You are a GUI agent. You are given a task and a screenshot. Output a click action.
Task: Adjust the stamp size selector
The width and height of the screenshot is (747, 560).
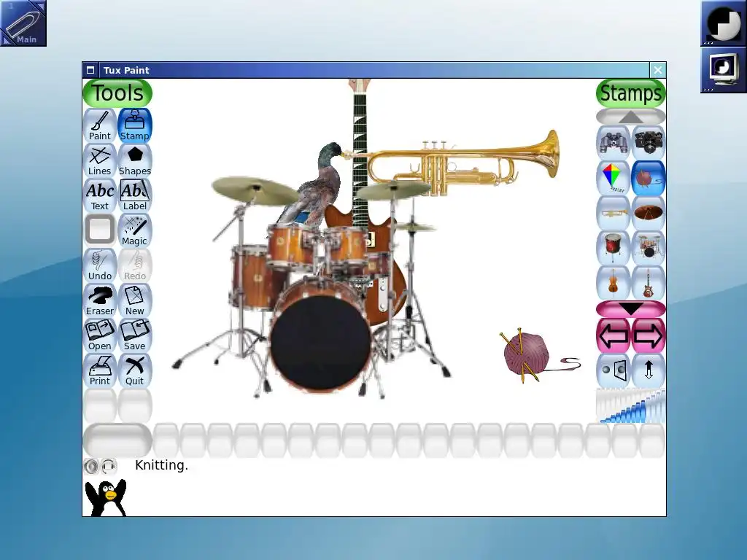(x=631, y=405)
